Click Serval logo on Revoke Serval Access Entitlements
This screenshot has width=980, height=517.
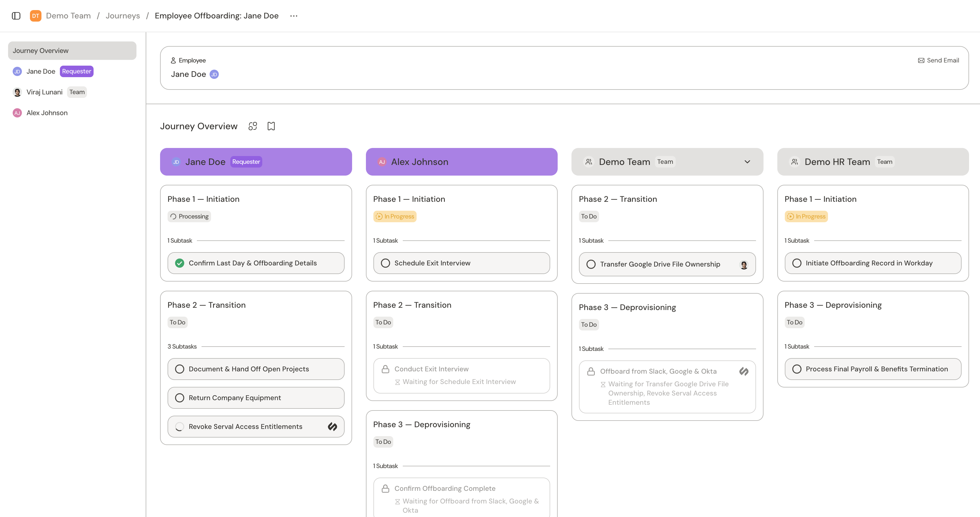click(333, 427)
